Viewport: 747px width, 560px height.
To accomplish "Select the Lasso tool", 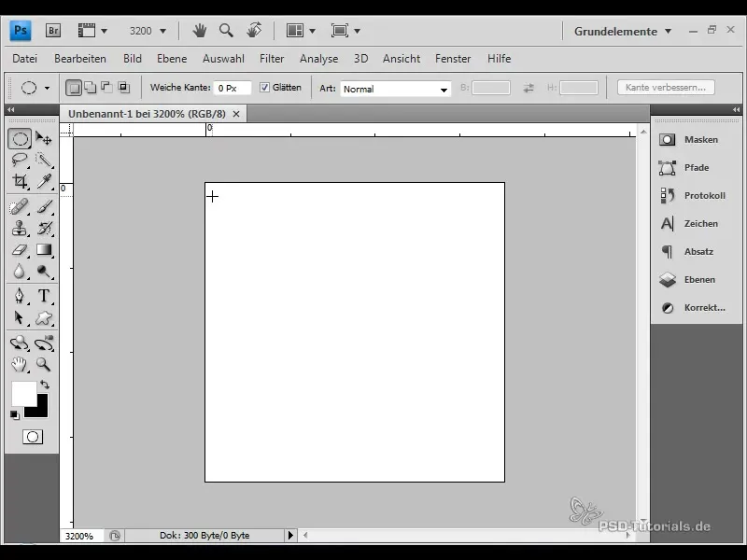I will coord(20,160).
